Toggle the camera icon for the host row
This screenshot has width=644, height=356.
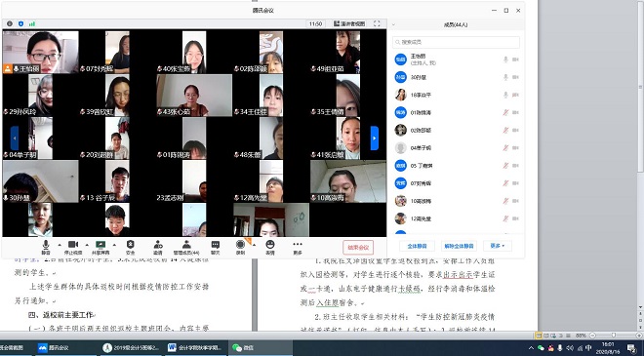(515, 59)
